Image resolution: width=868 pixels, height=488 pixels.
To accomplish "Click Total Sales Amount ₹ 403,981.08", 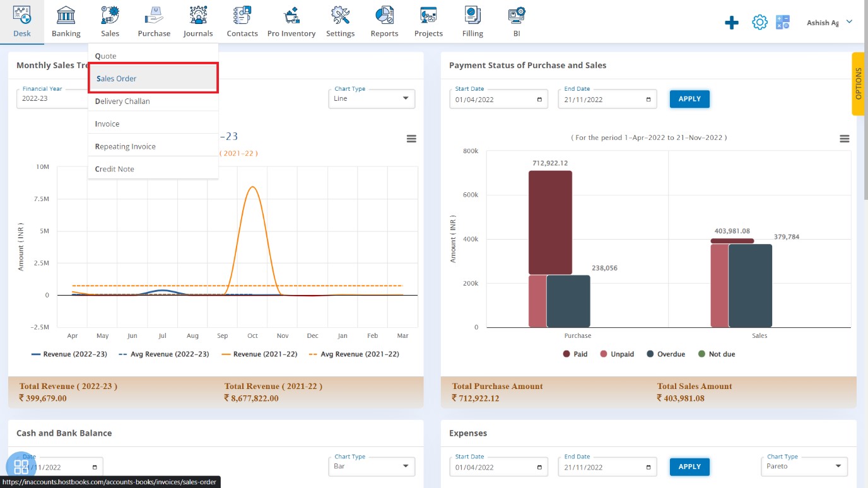I will 681,398.
